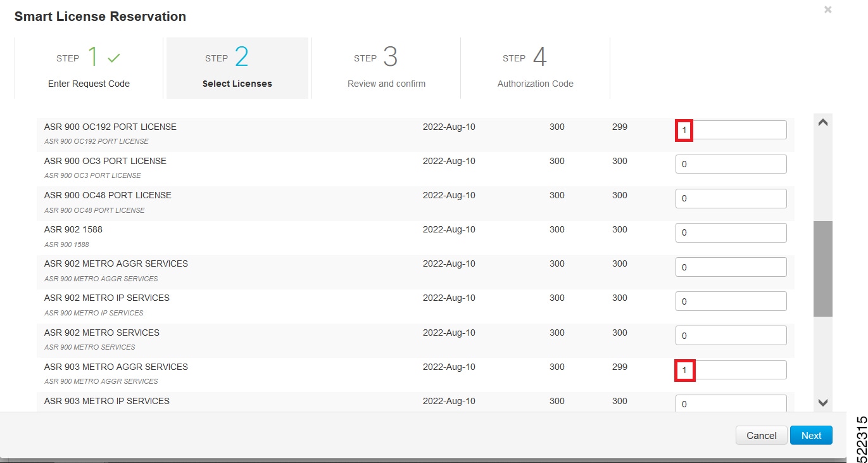Image resolution: width=868 pixels, height=463 pixels.
Task: Close the Smart License Reservation dialog
Action: coord(827,10)
